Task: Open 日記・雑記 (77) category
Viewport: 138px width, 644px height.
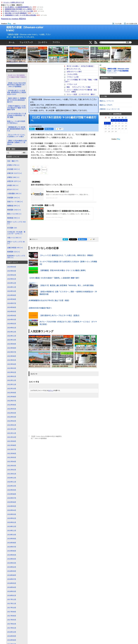Action: pos(13,161)
